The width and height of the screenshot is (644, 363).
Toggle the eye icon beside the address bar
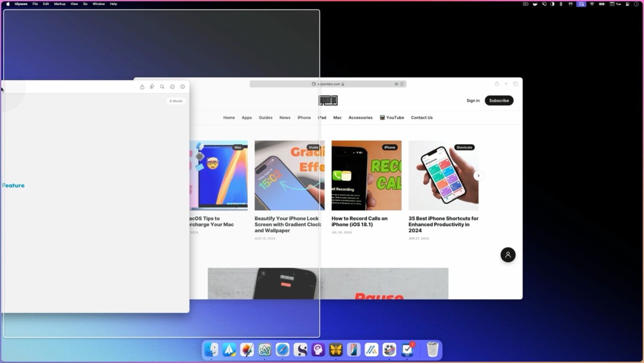[x=396, y=84]
